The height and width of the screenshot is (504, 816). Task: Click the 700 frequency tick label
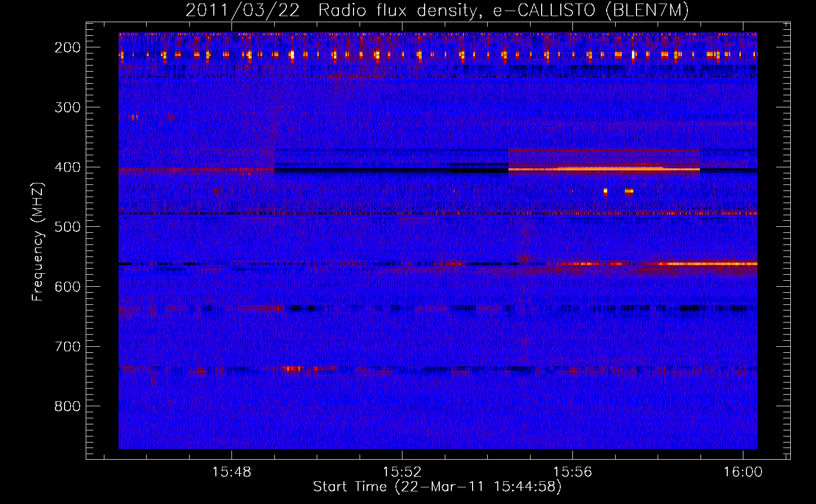[x=68, y=347]
